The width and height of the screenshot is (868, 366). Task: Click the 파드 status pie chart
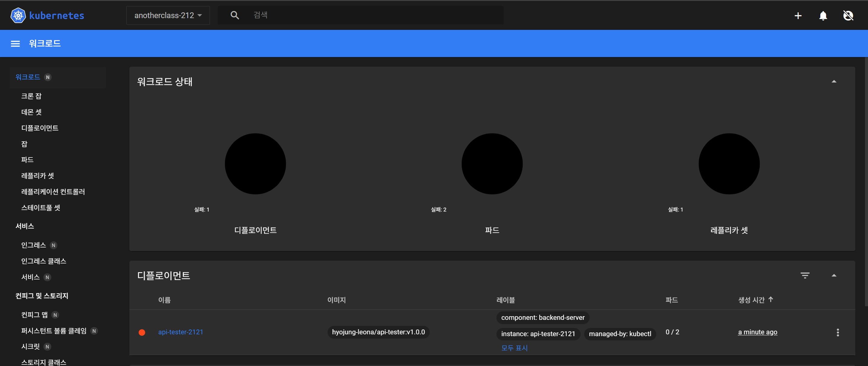coord(492,164)
